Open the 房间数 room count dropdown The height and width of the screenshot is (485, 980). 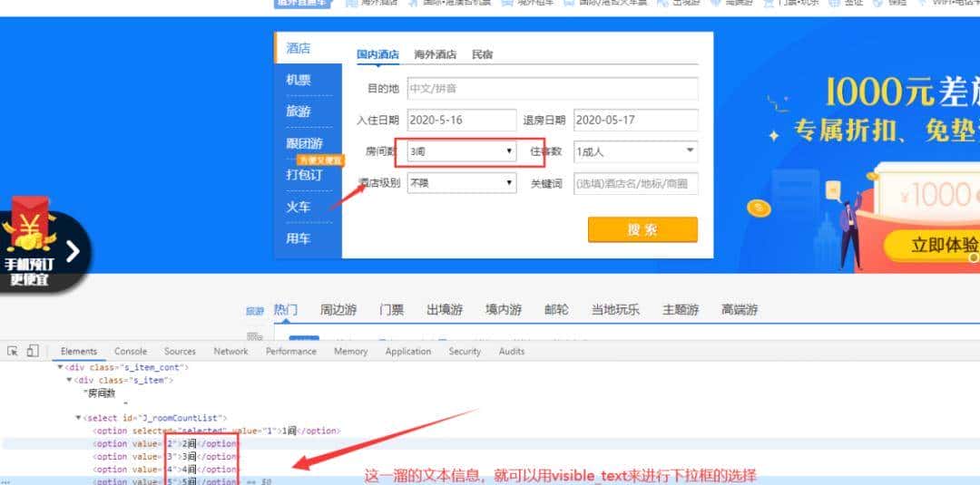point(462,151)
